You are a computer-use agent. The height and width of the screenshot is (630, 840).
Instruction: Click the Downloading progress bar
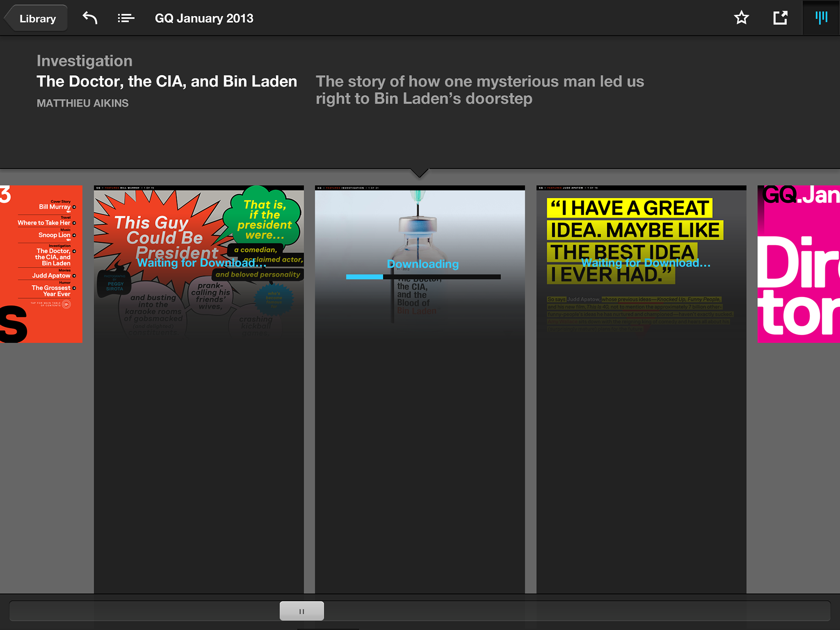(423, 276)
